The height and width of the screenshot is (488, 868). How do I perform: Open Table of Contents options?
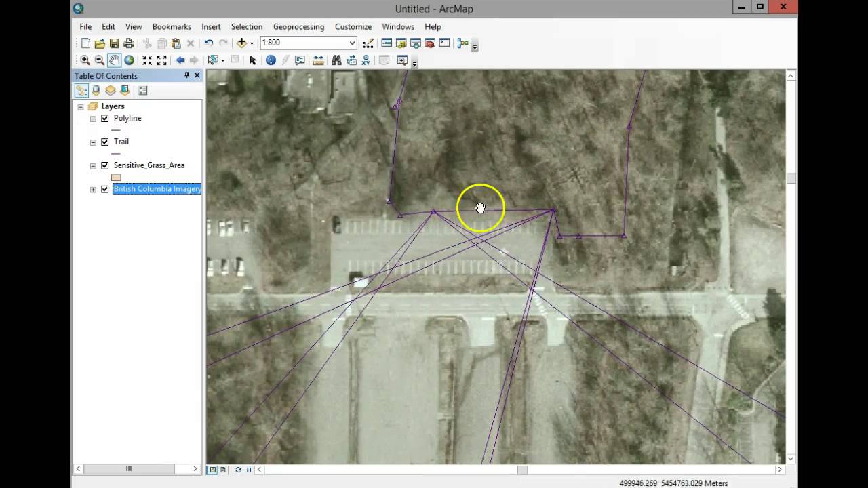point(143,91)
